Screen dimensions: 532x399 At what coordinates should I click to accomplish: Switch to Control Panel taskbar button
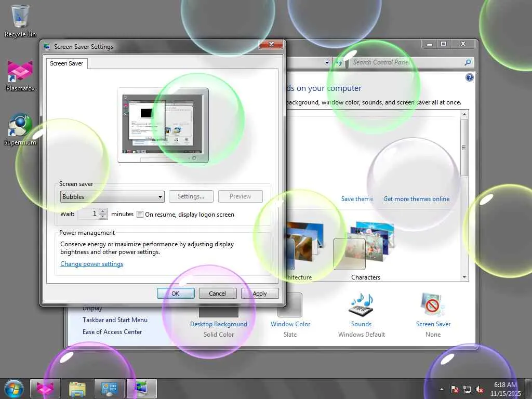tap(110, 389)
